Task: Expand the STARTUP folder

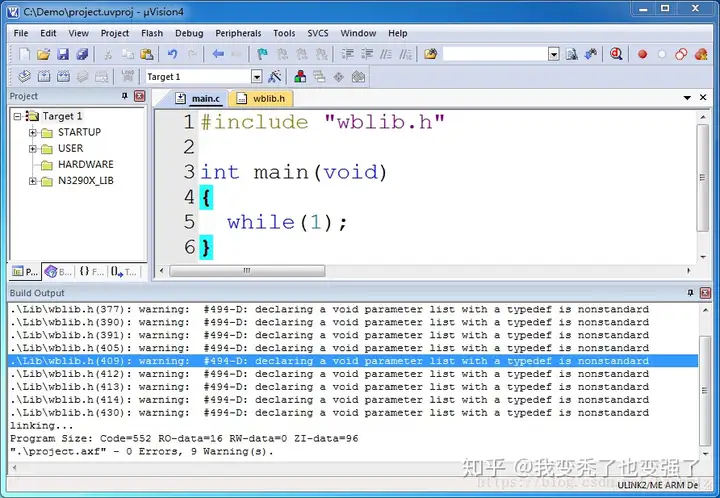Action: coord(33,133)
